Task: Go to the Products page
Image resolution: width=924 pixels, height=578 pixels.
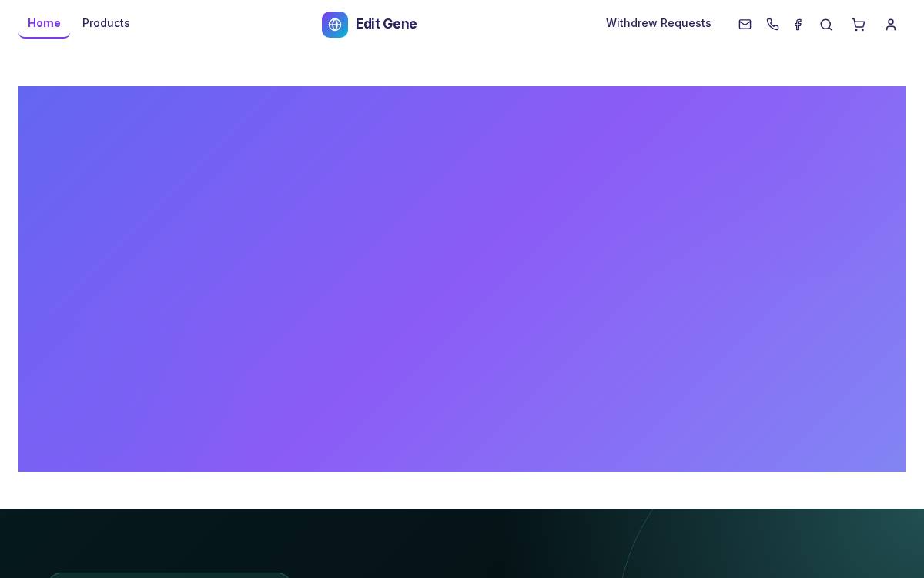Action: point(106,23)
